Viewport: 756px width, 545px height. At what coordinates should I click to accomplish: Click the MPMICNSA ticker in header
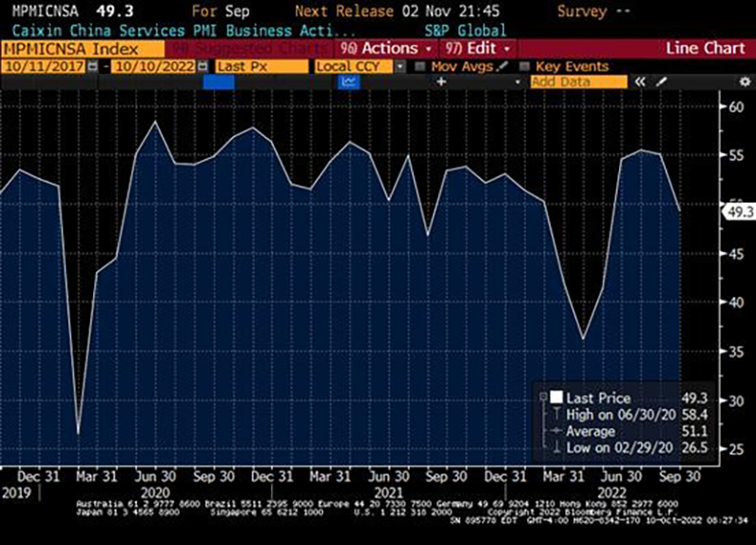pyautogui.click(x=45, y=10)
